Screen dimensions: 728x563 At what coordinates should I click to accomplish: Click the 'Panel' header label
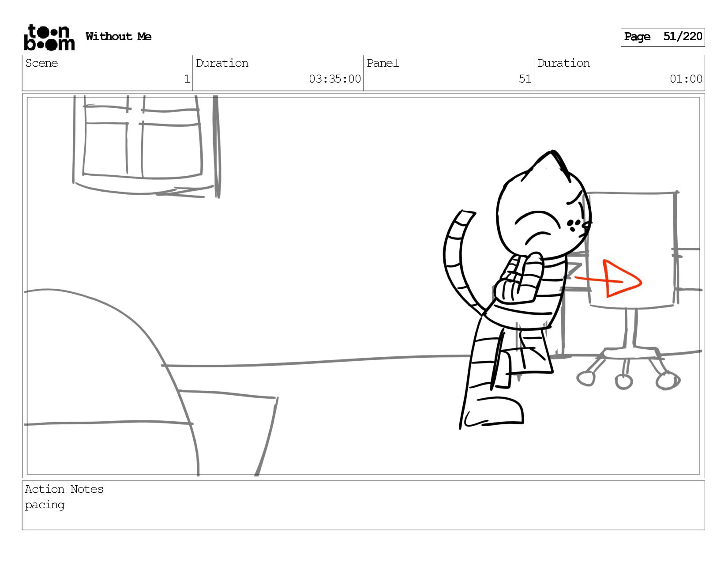[x=383, y=63]
